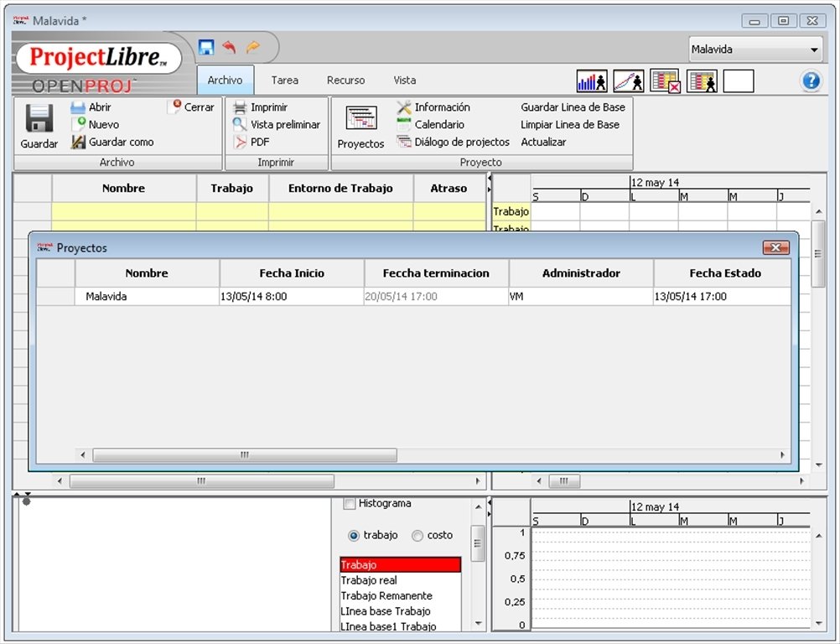Click the gray divider handle at bottom-left pane
The height and width of the screenshot is (644, 840).
[26, 501]
